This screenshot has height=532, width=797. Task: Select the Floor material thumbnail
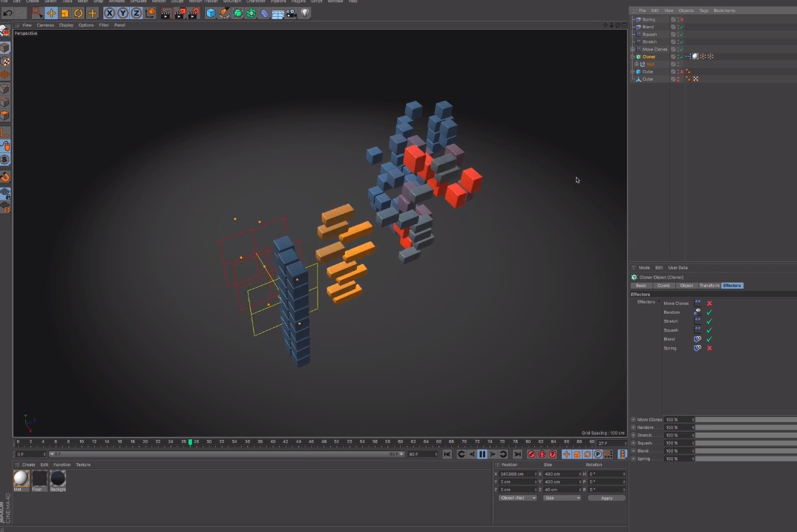[39, 479]
